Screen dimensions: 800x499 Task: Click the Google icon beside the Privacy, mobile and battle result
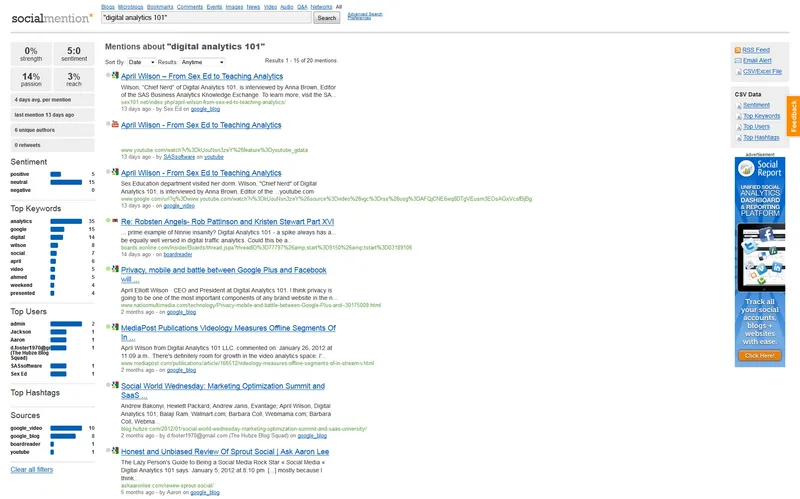115,269
